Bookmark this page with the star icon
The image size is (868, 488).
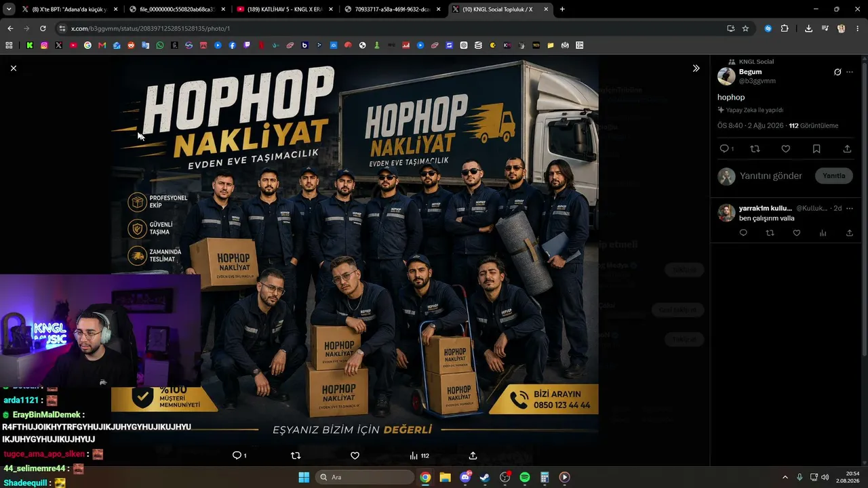745,28
